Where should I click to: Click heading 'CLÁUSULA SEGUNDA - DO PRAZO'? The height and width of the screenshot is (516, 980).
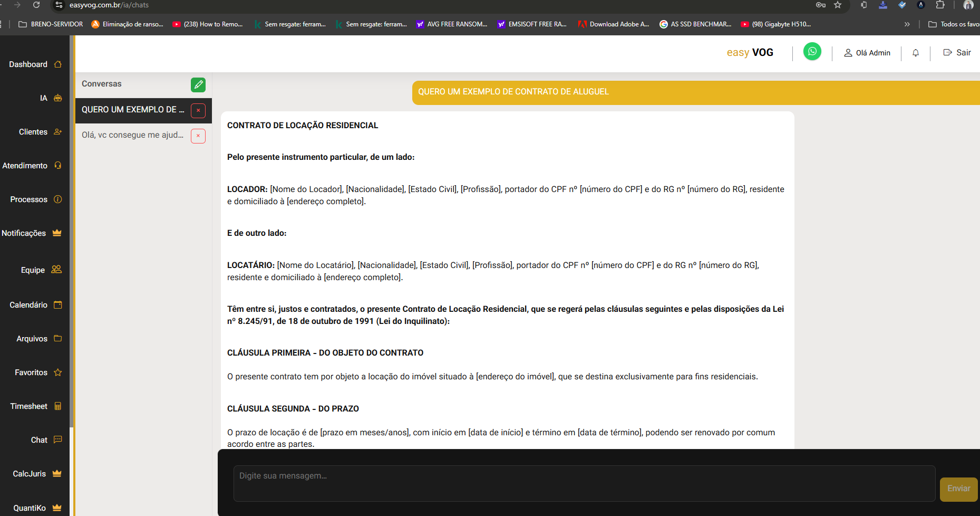(293, 409)
